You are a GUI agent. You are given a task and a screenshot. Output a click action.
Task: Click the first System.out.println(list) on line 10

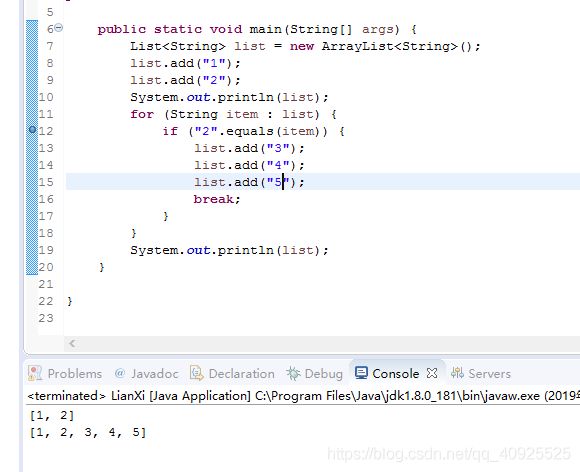229,97
